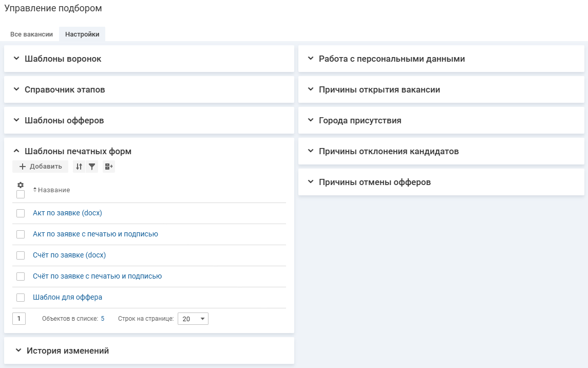Open the filter funnel icon

[x=92, y=167]
